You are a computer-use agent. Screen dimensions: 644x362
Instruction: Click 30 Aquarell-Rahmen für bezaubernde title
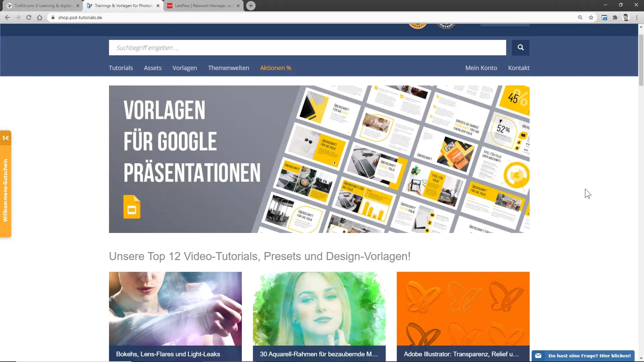[x=319, y=354]
